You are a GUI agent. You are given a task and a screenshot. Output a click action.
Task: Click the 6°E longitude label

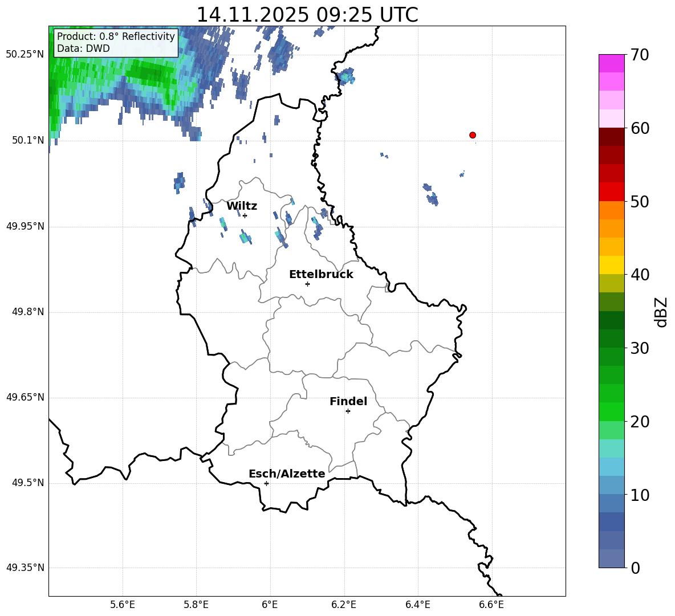tap(270, 605)
